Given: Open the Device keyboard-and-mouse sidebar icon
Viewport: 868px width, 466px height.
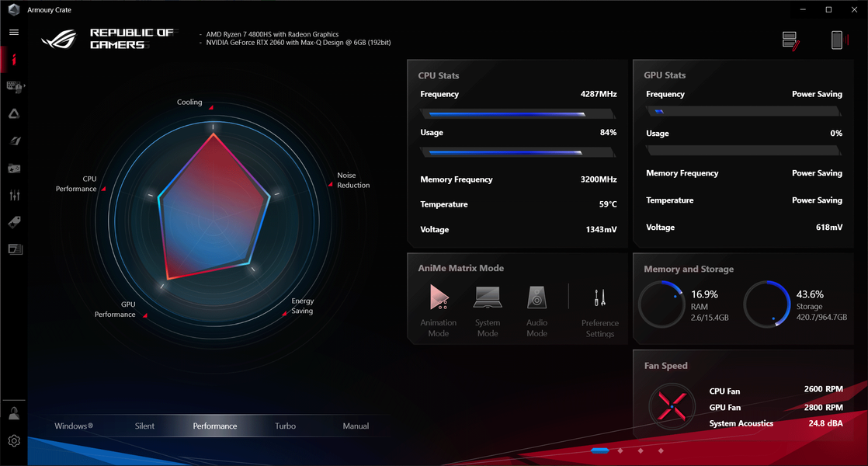Looking at the screenshot, I should click(x=14, y=86).
